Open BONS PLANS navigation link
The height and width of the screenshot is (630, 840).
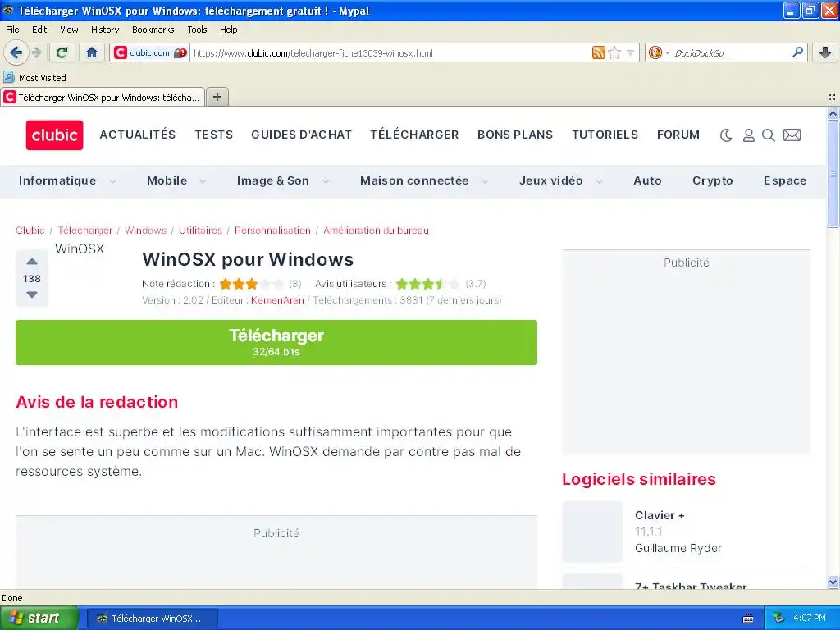coord(515,135)
